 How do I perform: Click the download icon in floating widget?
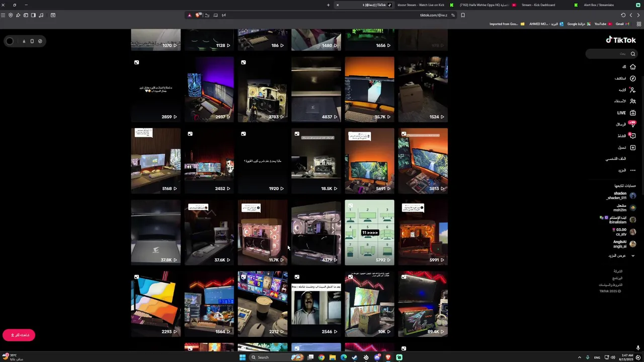24,41
